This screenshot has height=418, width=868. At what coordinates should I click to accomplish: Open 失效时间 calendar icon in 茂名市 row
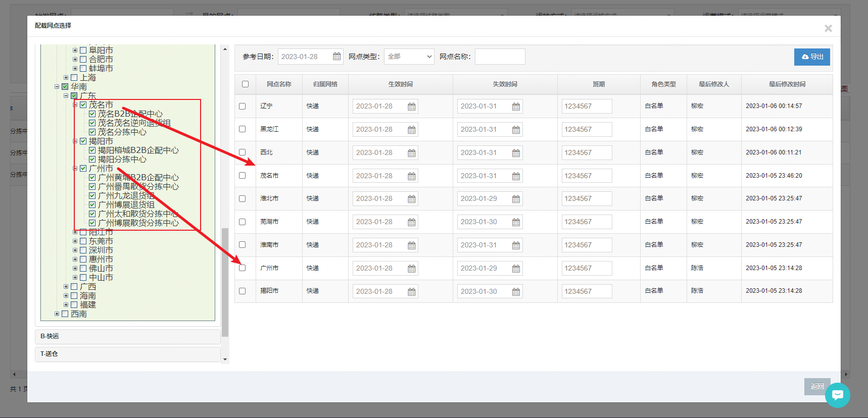tap(516, 176)
